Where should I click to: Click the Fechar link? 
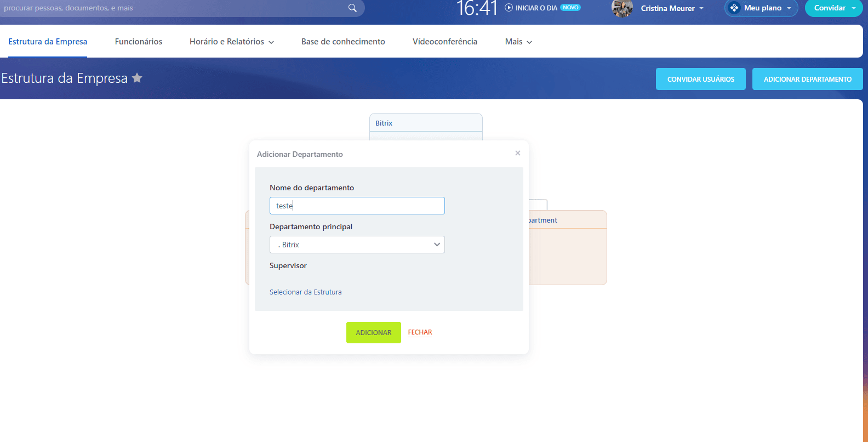pos(420,332)
